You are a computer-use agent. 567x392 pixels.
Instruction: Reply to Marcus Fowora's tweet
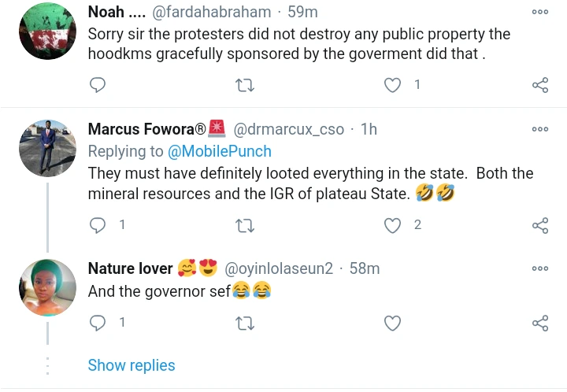[98, 226]
